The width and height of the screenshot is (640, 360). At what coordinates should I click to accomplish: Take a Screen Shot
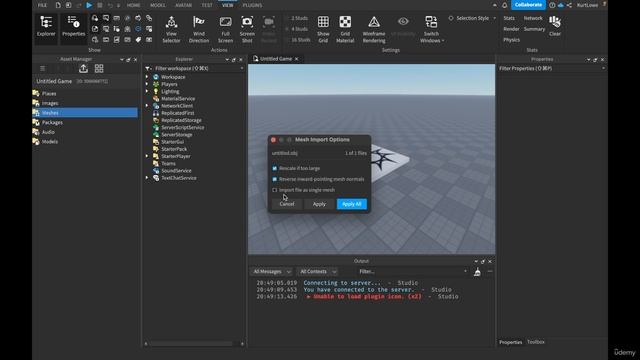click(247, 29)
